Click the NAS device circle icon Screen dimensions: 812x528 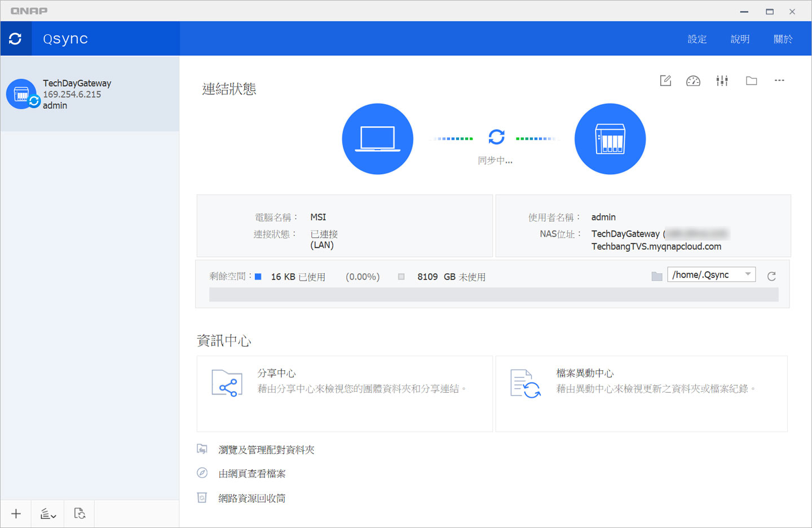point(610,139)
